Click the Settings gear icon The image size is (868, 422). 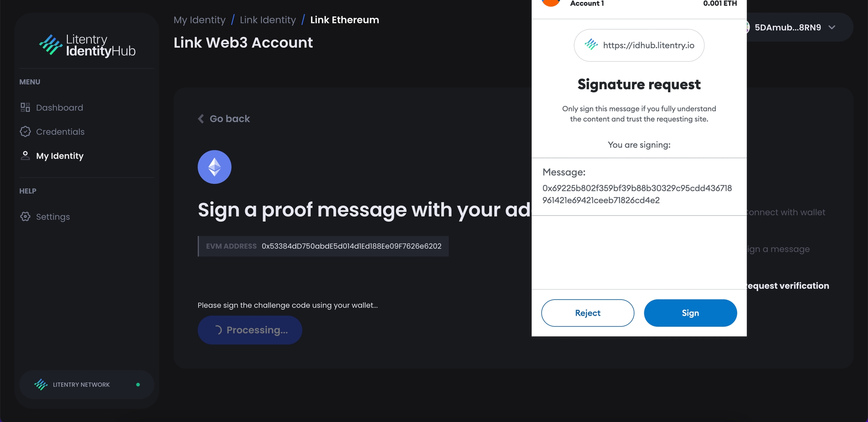[x=25, y=217]
